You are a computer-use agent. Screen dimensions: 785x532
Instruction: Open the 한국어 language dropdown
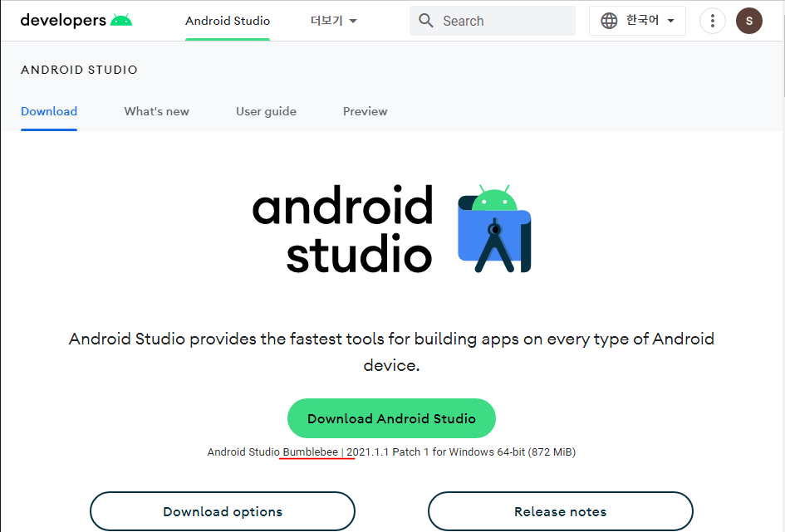click(x=637, y=21)
